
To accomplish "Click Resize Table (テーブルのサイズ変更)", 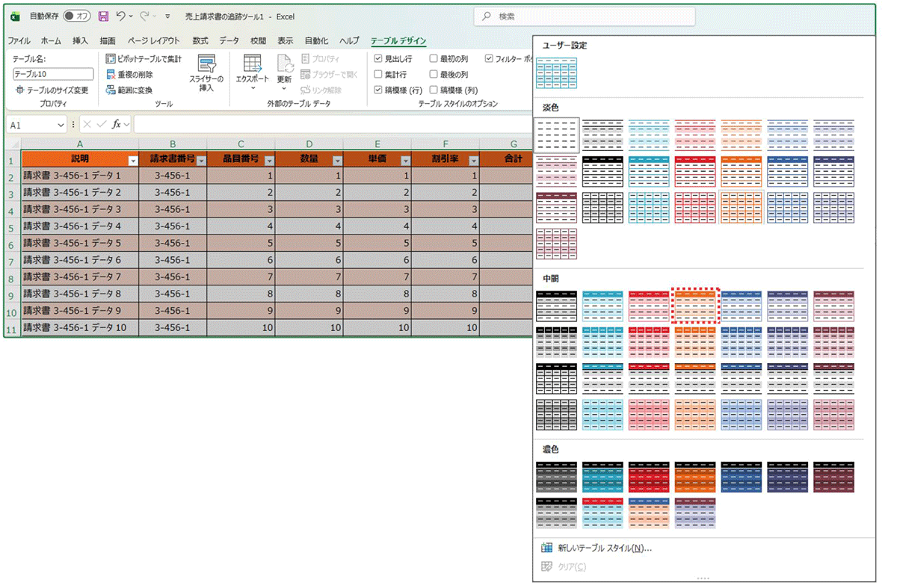I will coord(52,90).
